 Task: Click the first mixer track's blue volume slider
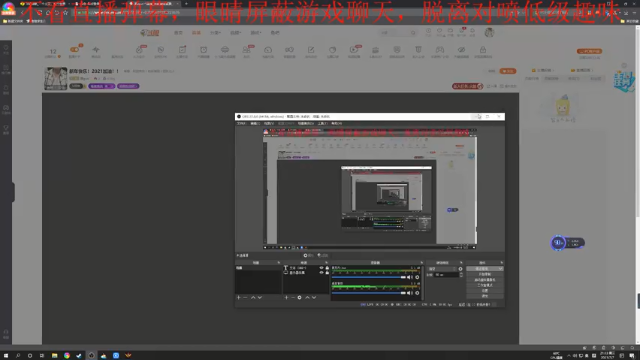[369, 277]
